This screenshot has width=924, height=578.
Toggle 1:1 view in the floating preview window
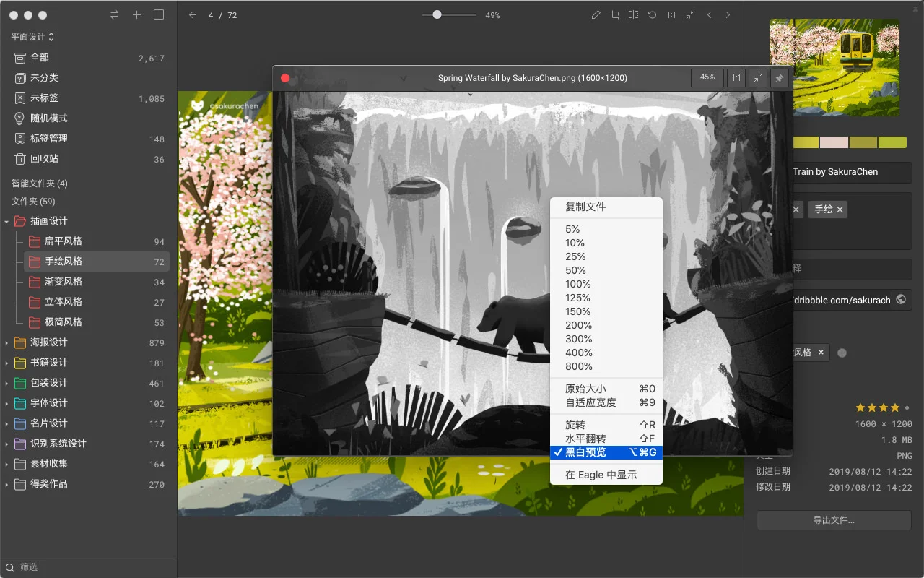tap(736, 78)
